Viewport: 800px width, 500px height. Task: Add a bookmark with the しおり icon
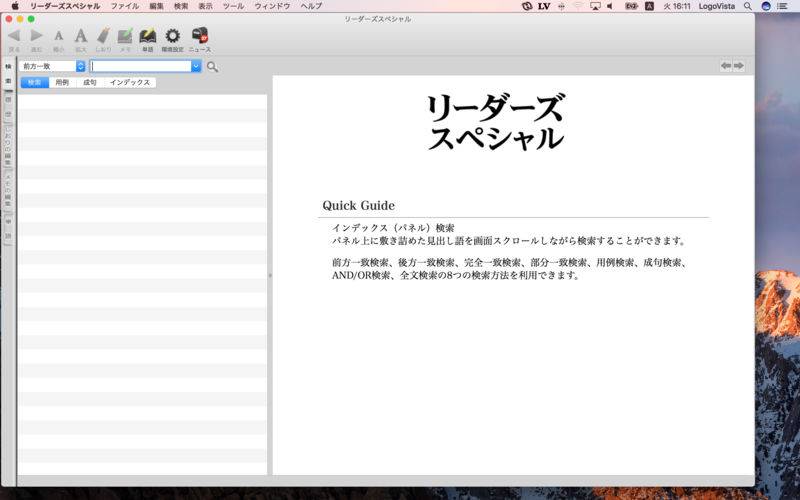tap(103, 36)
